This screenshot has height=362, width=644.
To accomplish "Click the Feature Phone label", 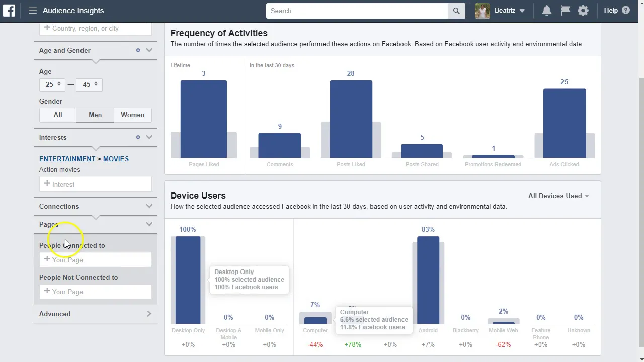I will 541,334.
